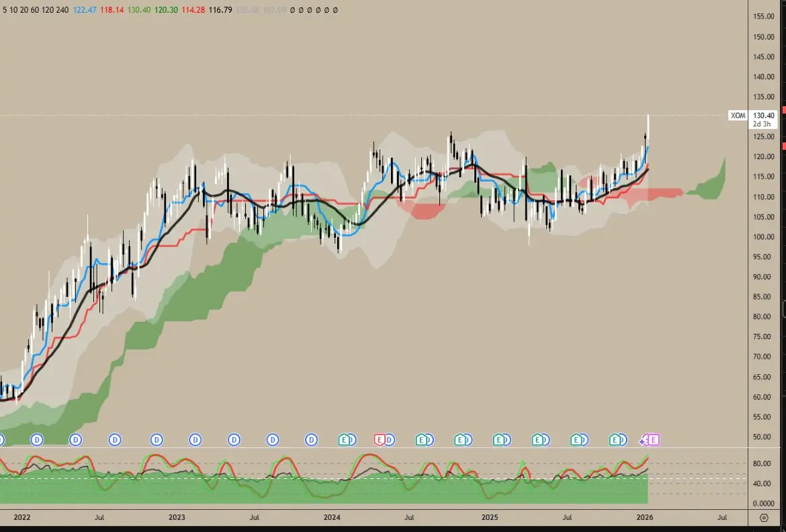Viewport: 786px width, 532px height.
Task: Open the red earnings marker in 2024
Action: click(x=380, y=440)
